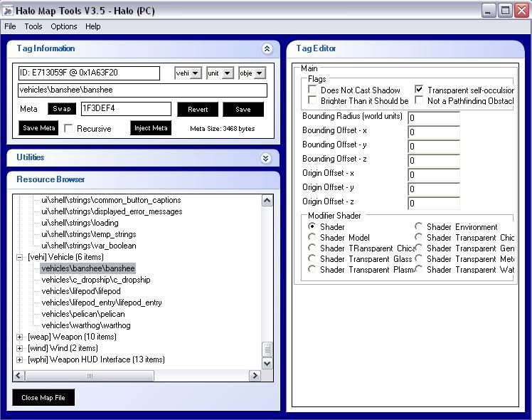532x420 pixels.
Task: Check Brighter Than it Should be flag
Action: [x=312, y=100]
